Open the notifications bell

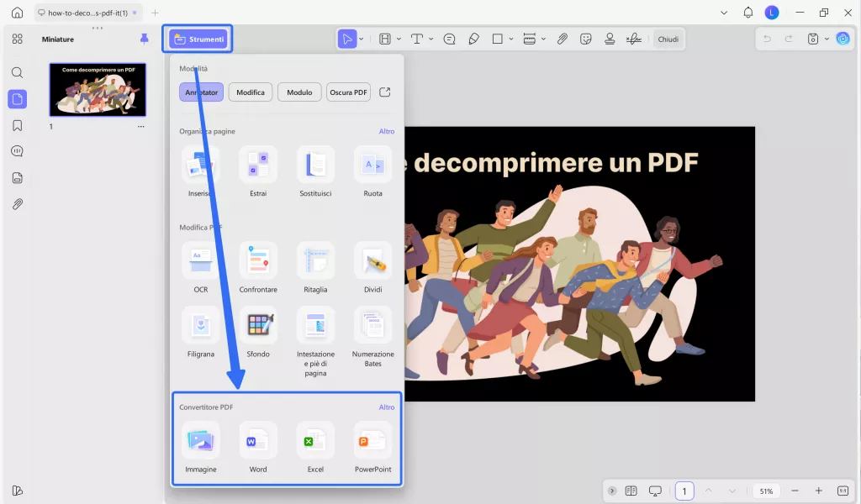pos(747,13)
